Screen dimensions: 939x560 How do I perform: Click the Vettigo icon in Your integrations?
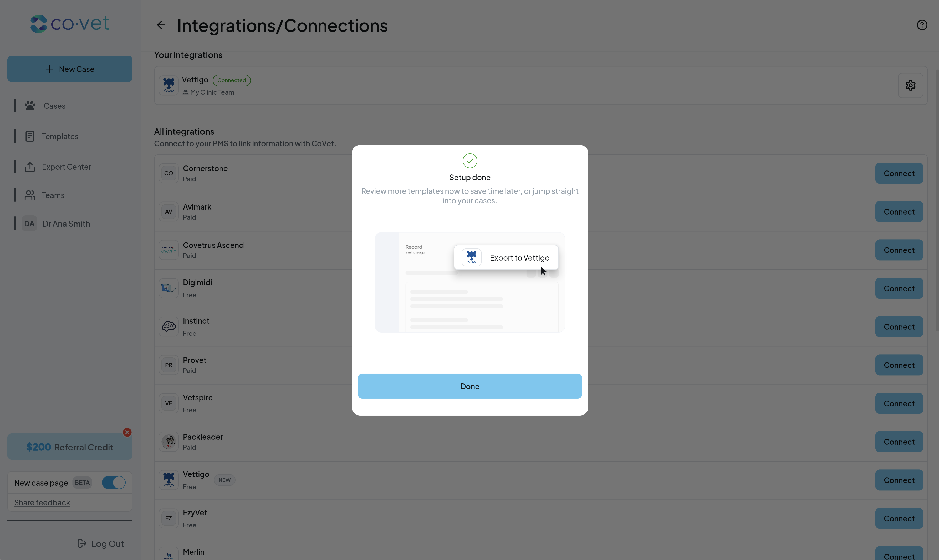[169, 85]
